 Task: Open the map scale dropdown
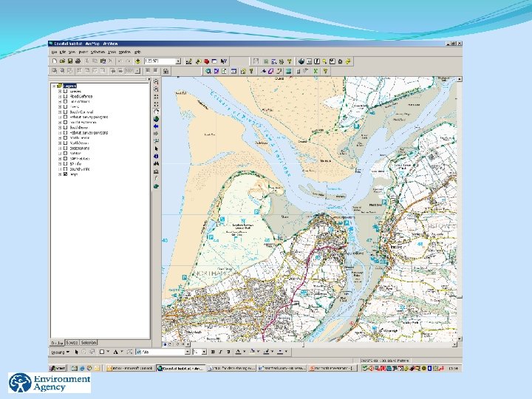(x=179, y=61)
